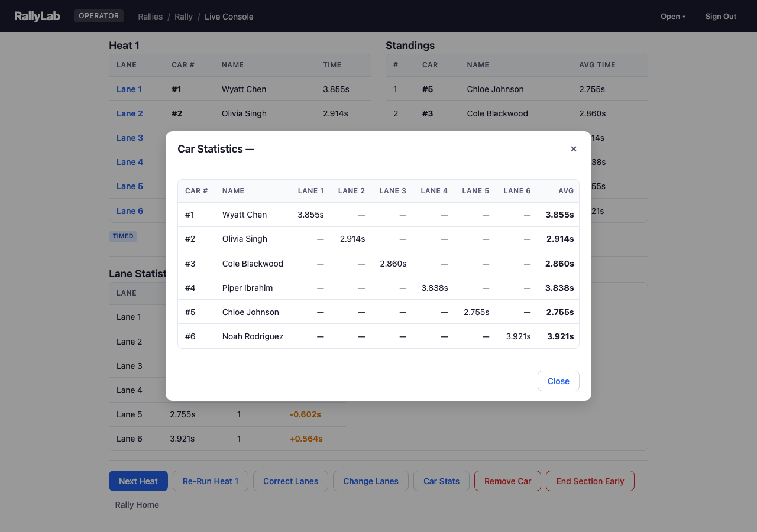Select Lane 2 link in Heat 1

[x=130, y=113]
